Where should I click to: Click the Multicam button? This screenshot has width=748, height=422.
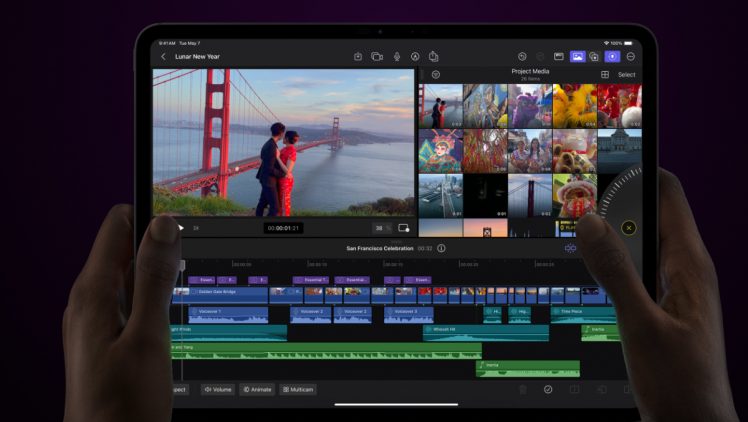coord(298,389)
